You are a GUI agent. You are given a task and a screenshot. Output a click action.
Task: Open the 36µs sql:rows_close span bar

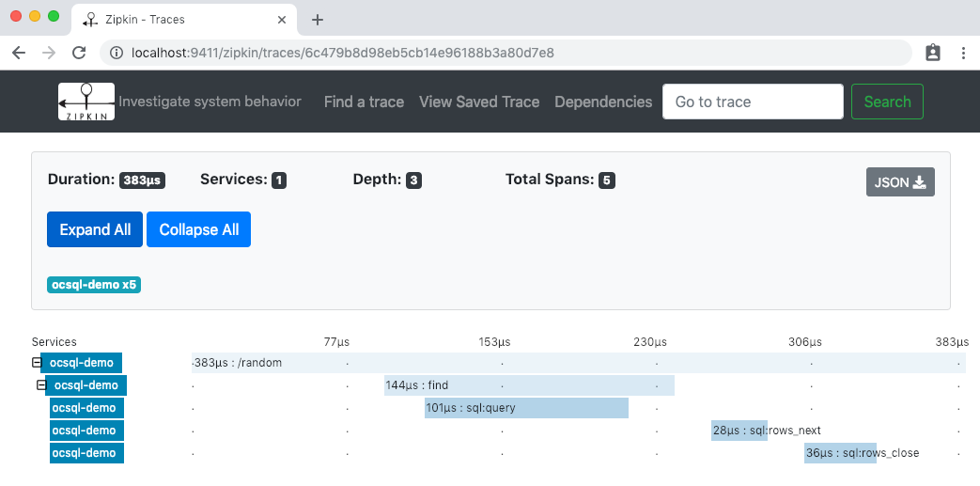(x=840, y=453)
